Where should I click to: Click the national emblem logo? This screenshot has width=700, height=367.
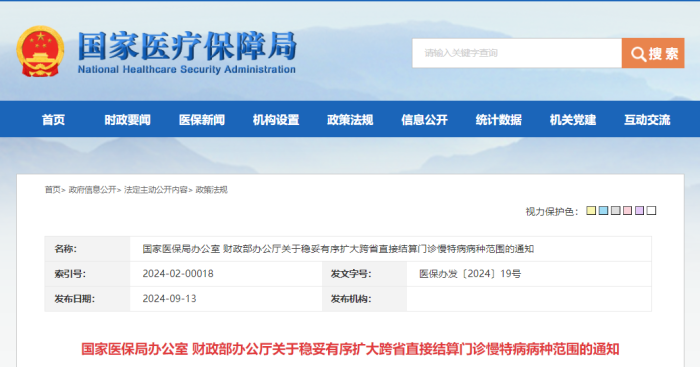[x=40, y=52]
